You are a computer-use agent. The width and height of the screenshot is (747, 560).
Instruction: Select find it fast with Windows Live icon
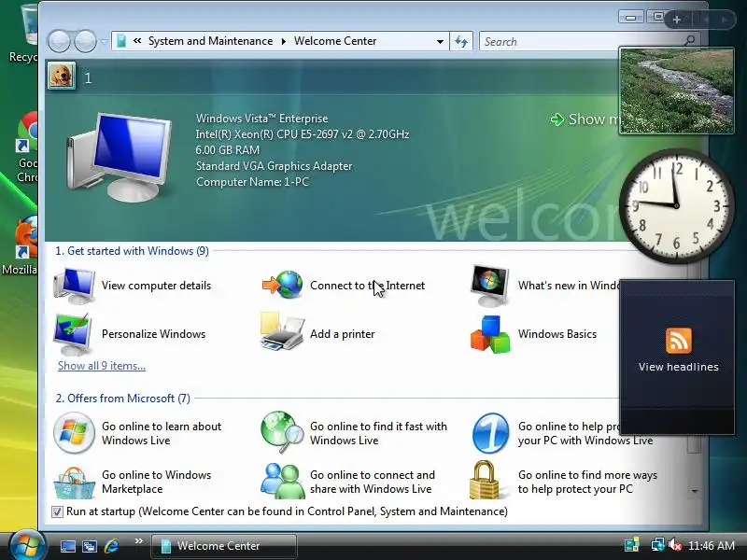click(x=282, y=432)
